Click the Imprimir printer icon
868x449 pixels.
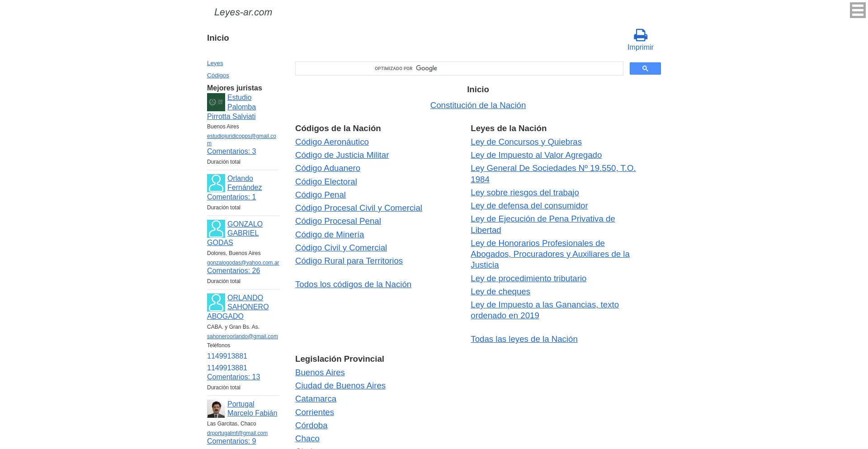(x=640, y=35)
